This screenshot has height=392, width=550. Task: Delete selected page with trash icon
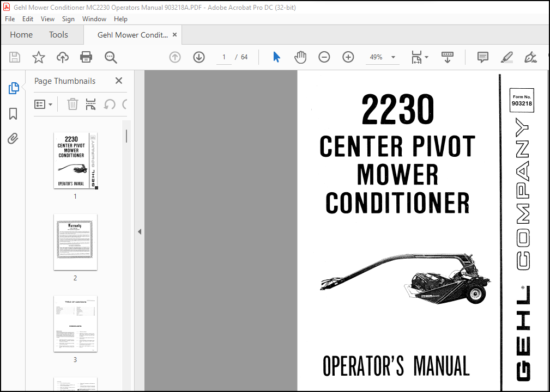coord(72,104)
